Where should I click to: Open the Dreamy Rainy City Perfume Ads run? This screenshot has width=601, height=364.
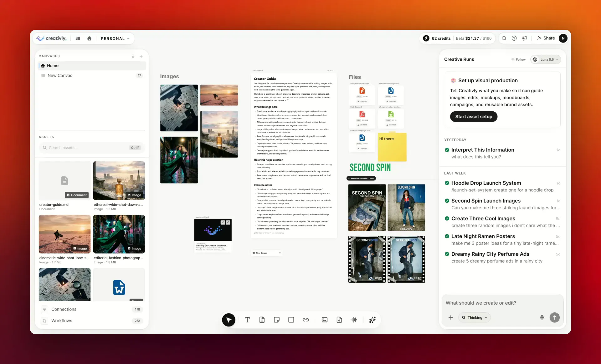(x=502, y=257)
